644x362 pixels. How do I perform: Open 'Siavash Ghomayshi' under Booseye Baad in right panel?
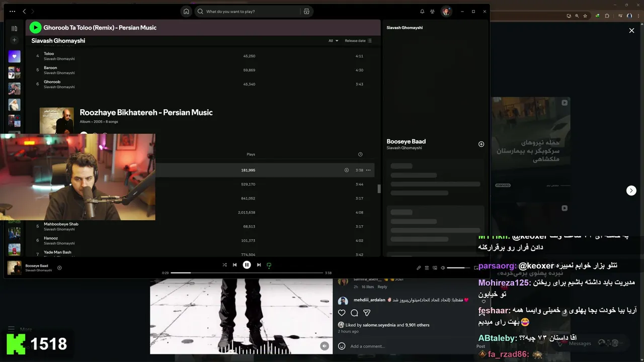(x=404, y=148)
